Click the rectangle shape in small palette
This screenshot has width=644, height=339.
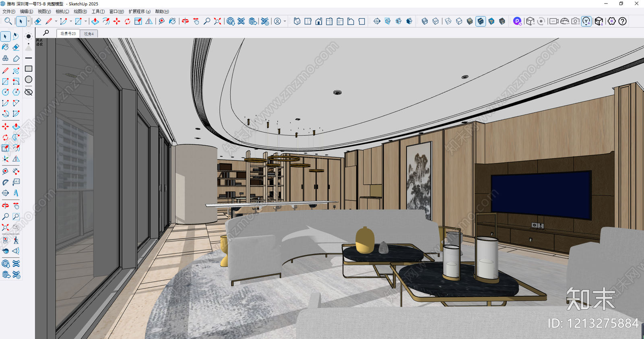pyautogui.click(x=29, y=69)
